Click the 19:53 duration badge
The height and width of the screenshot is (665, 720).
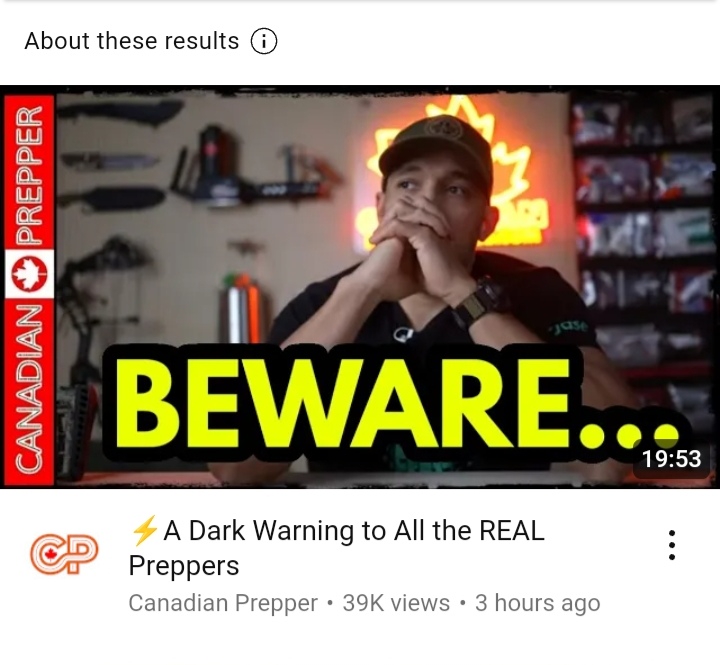pyautogui.click(x=671, y=458)
